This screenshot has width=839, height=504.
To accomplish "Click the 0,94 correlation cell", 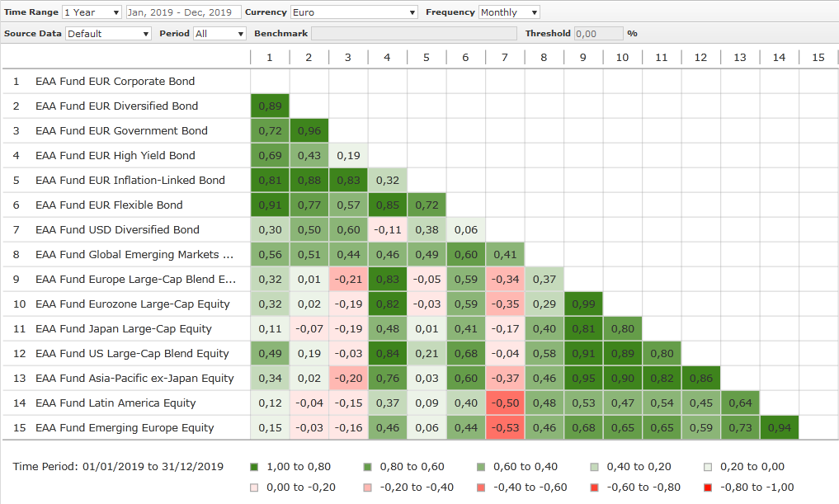I will pos(779,428).
